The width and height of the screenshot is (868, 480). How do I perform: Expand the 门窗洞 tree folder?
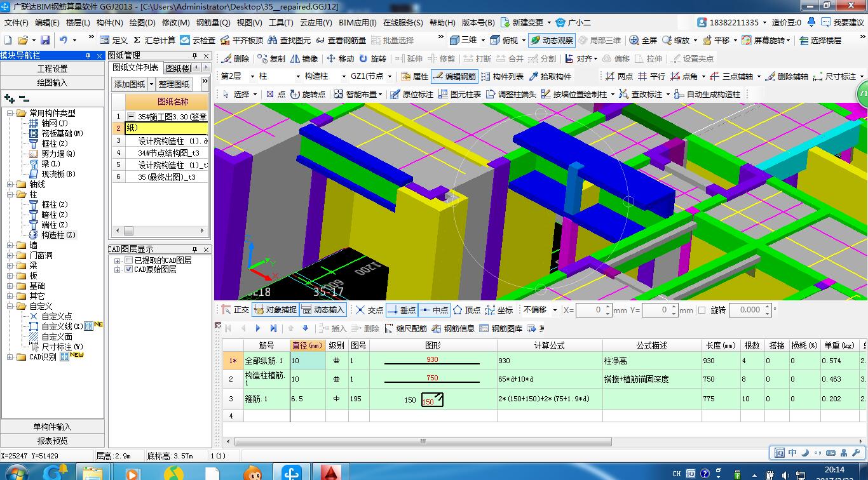[10, 255]
